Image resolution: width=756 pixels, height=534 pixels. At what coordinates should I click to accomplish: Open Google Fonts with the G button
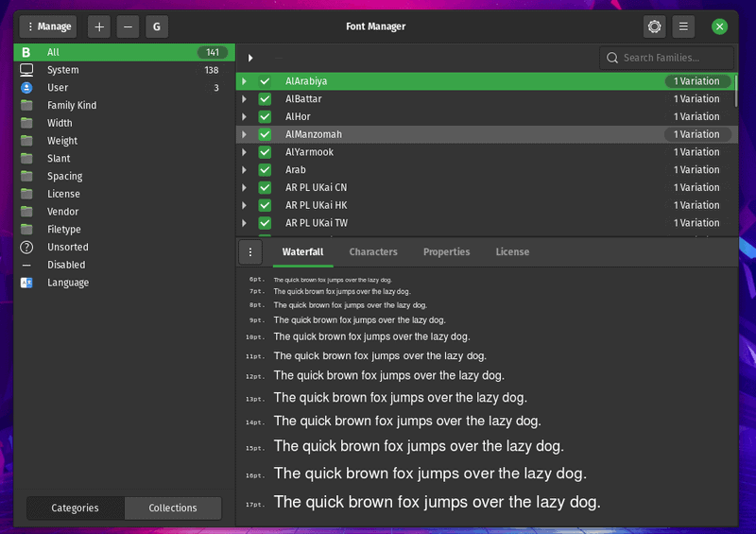click(x=157, y=26)
